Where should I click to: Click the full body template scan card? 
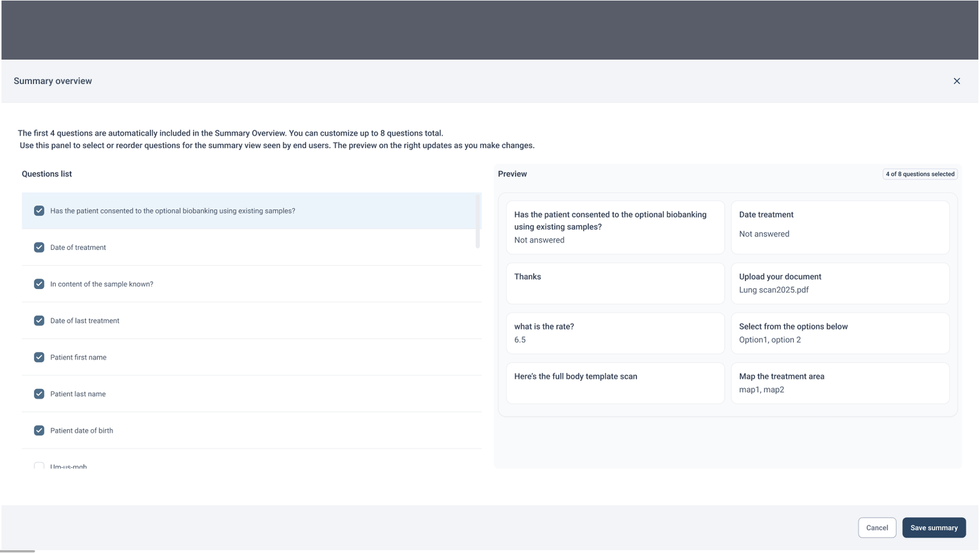615,383
